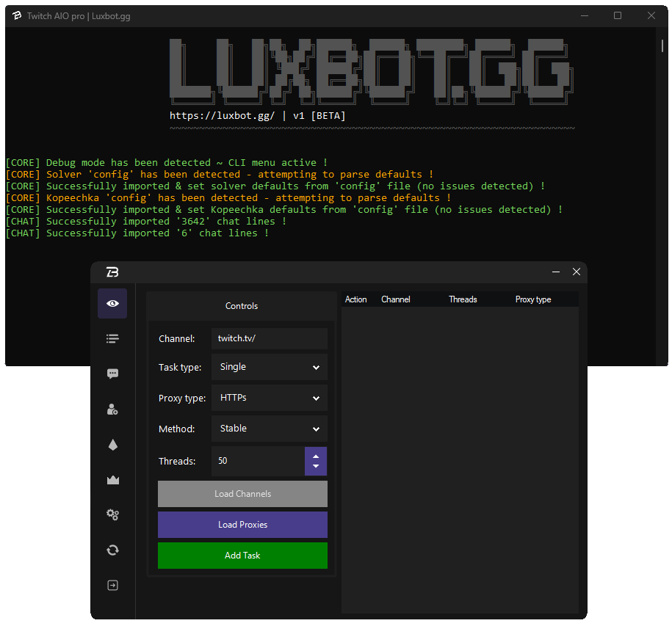The width and height of the screenshot is (672, 626).
Task: Decrease Threads with the down arrow
Action: pyautogui.click(x=316, y=466)
